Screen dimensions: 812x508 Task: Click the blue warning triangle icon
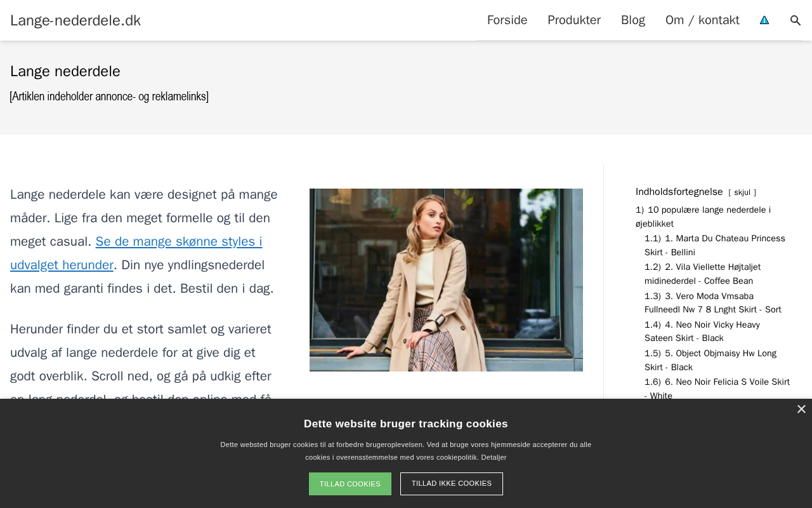pos(764,20)
